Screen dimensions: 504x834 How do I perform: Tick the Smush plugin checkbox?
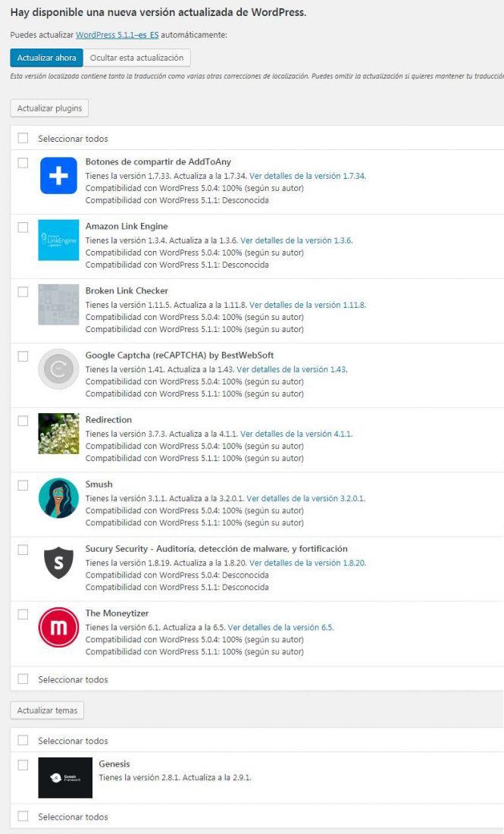[x=23, y=485]
